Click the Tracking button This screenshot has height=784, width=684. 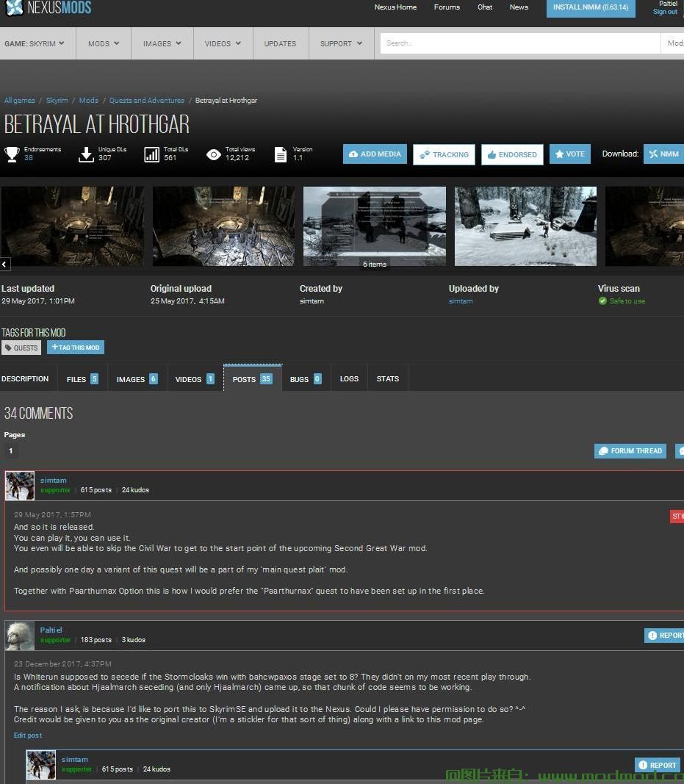[x=444, y=154]
